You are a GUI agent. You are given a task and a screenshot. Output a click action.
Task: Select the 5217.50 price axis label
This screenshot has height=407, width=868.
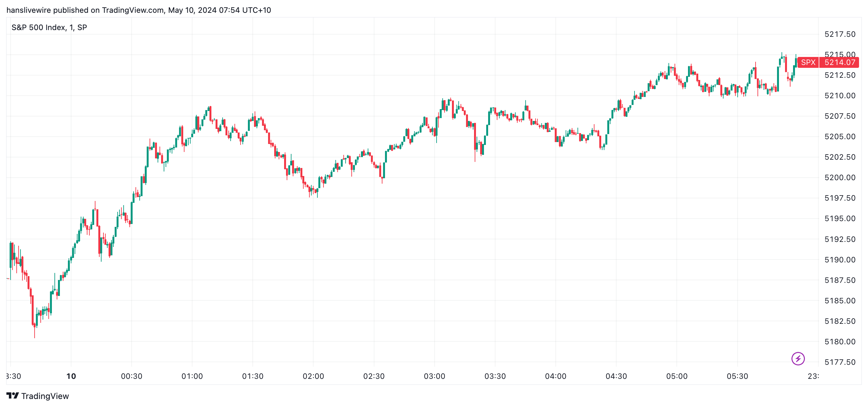click(840, 34)
